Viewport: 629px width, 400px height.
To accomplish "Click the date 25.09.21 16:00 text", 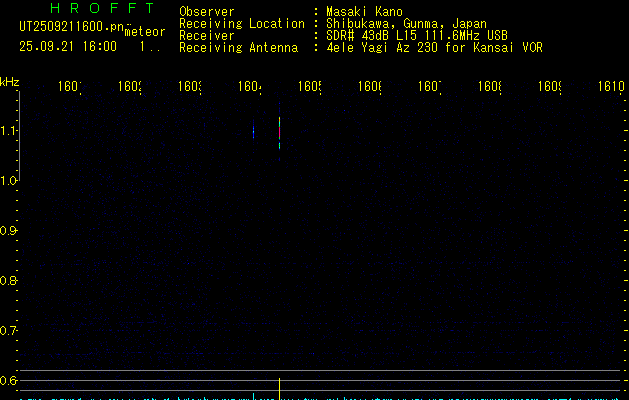I will click(x=68, y=47).
